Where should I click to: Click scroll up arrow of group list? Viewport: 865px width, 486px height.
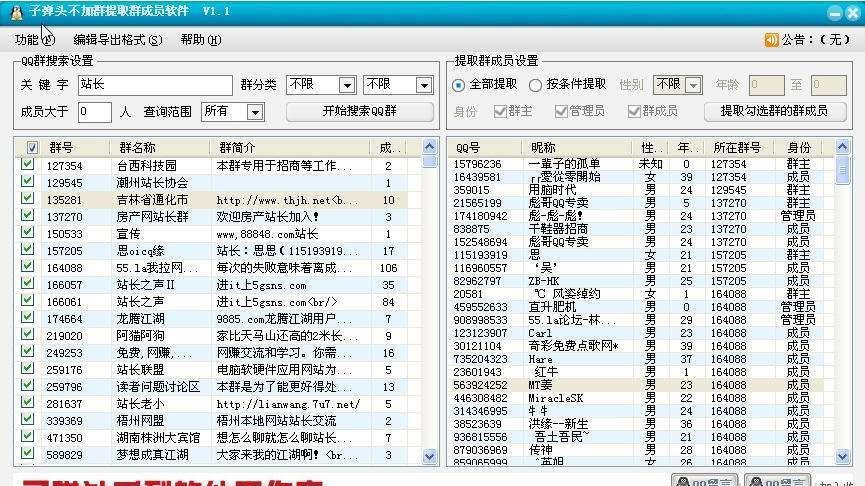coord(429,147)
